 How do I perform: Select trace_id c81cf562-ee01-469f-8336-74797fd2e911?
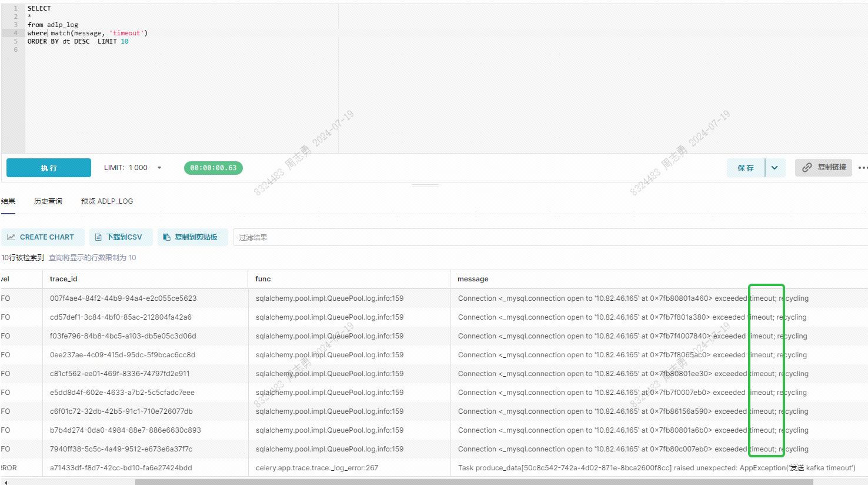tap(120, 374)
